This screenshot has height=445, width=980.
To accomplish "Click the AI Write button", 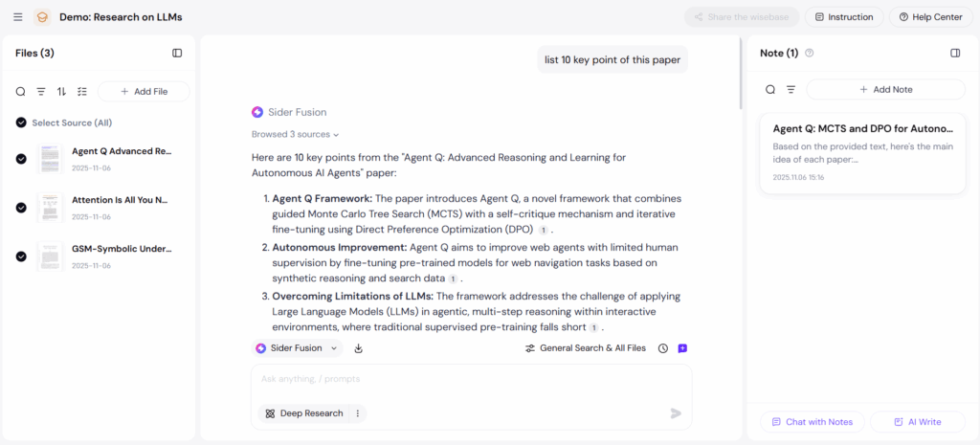I will [918, 422].
